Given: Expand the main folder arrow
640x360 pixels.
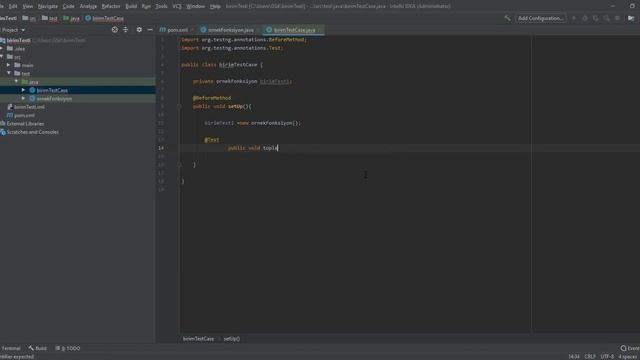Looking at the screenshot, I should (x=9, y=65).
